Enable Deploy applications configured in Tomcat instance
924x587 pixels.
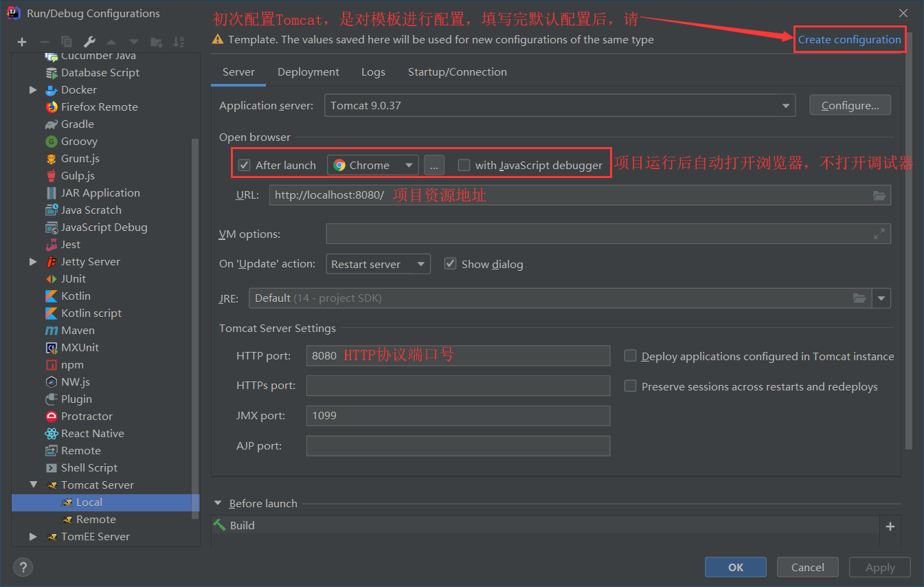click(x=630, y=356)
